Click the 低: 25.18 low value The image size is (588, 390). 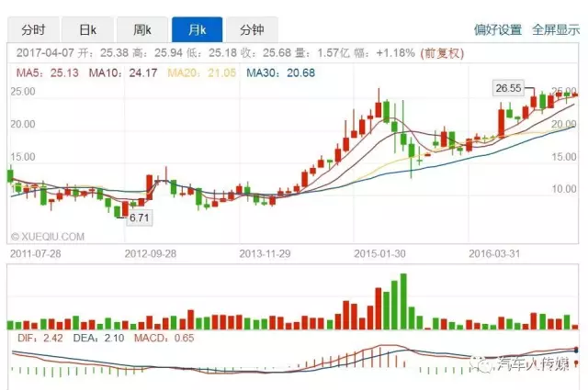coord(212,53)
